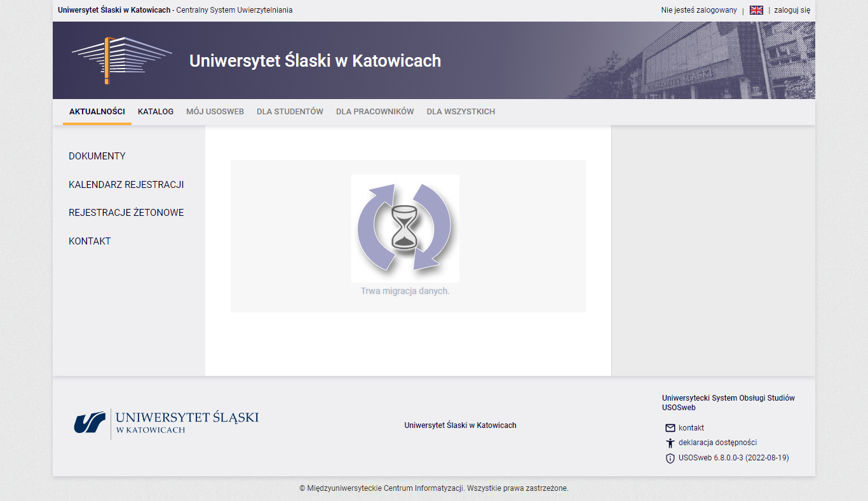Screen dimensions: 868x501
Task: Click the Uniwersytet Śląski footer logo
Action: (x=166, y=424)
